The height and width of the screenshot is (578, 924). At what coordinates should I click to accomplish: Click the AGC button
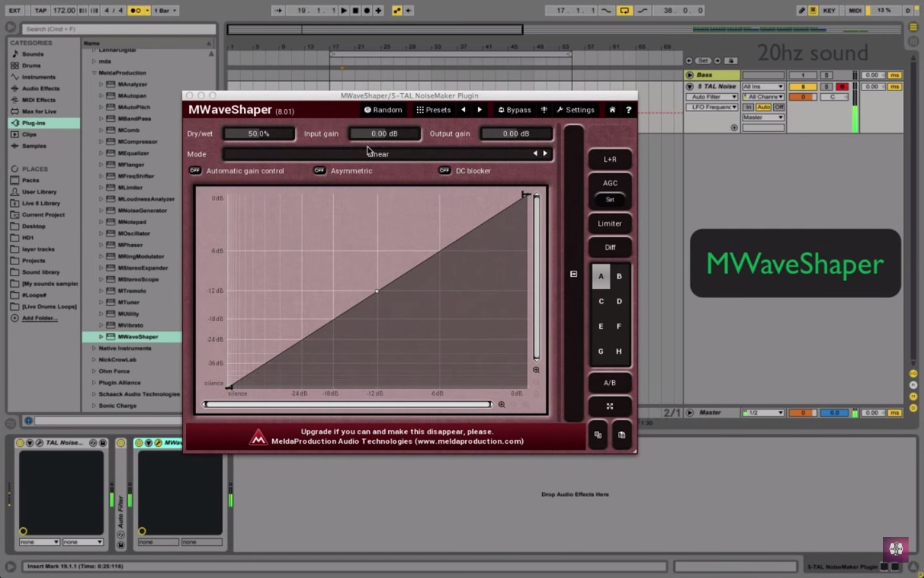point(610,183)
